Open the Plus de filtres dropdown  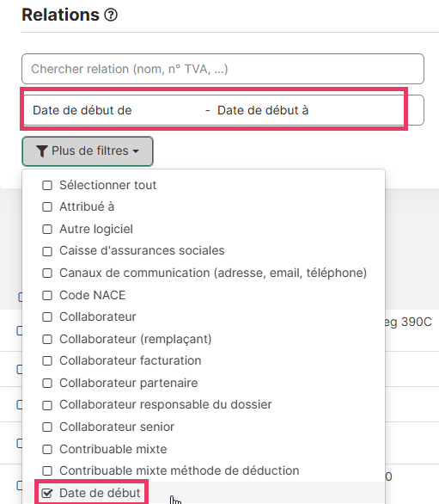88,151
